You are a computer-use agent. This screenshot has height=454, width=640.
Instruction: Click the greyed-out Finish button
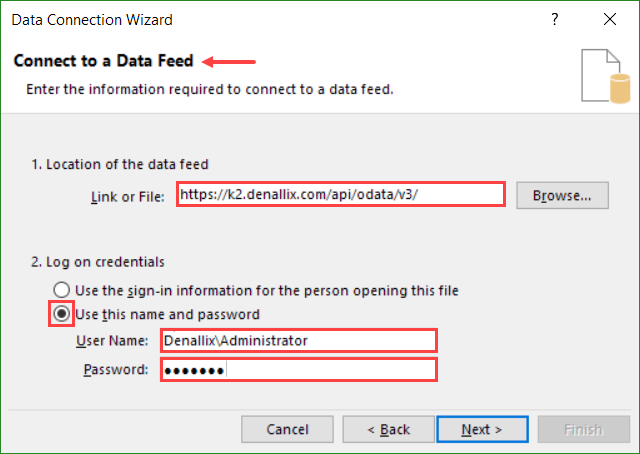tap(582, 429)
